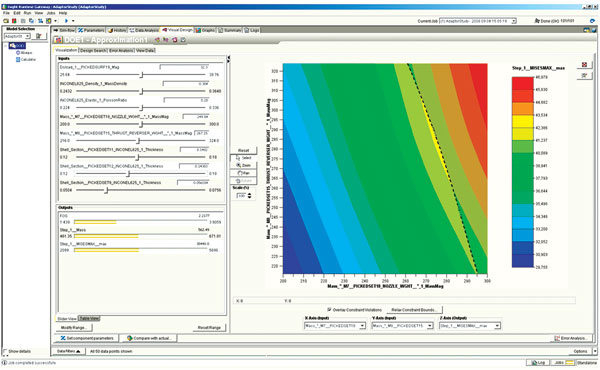600x370 pixels.
Task: Click the Error Analysis button at bottom right
Action: (571, 338)
